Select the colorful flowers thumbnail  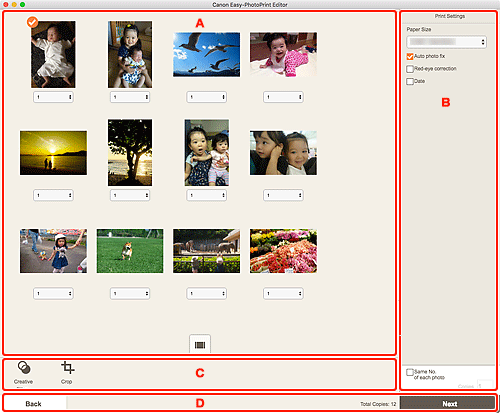point(283,251)
